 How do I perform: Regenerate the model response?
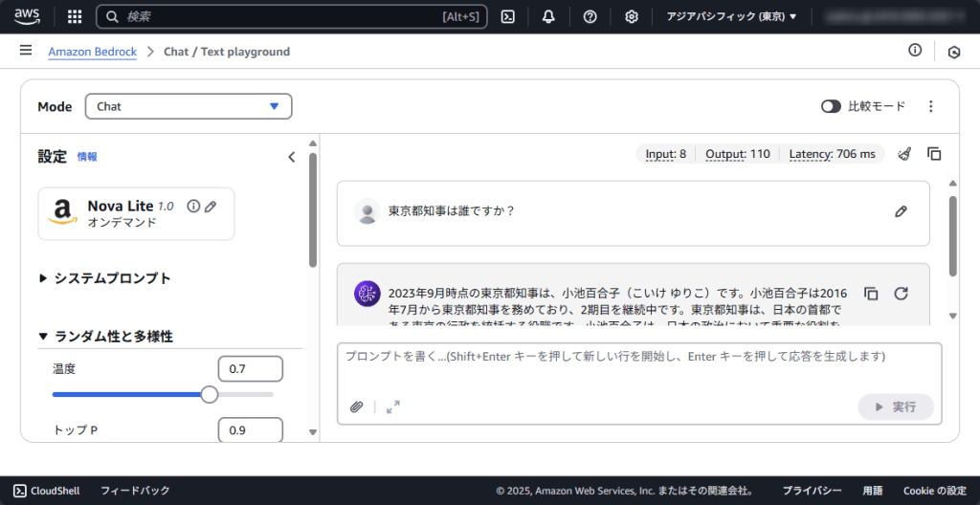click(901, 293)
